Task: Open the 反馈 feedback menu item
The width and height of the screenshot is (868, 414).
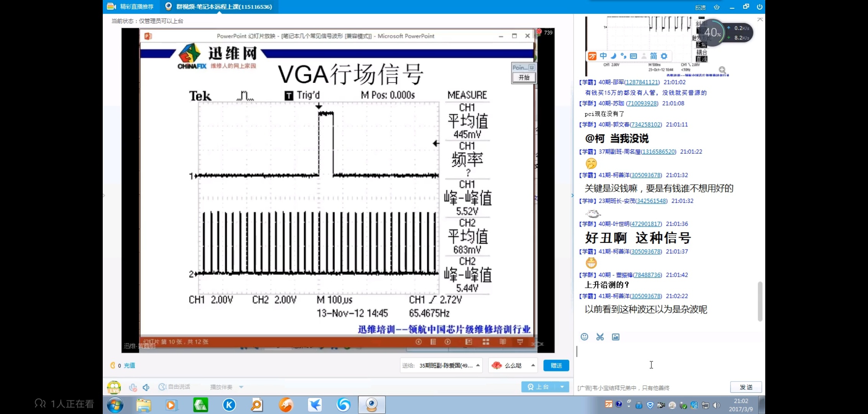Action: [700, 7]
